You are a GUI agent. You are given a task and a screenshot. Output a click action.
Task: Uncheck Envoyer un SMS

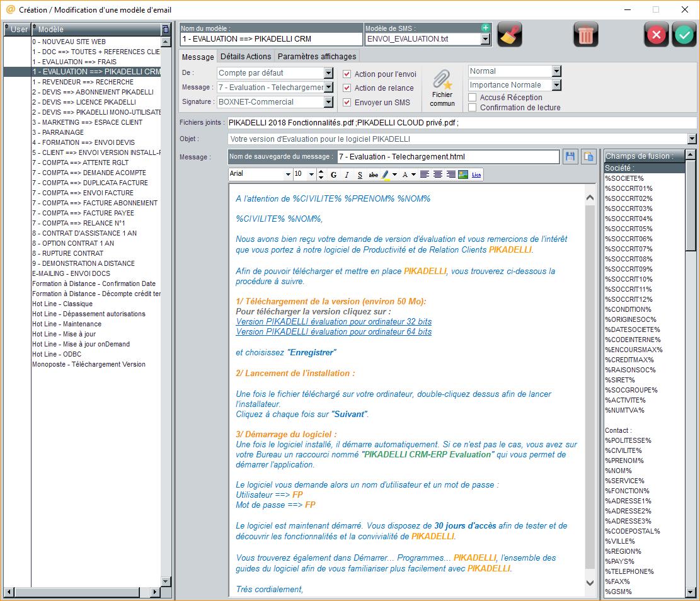point(347,102)
